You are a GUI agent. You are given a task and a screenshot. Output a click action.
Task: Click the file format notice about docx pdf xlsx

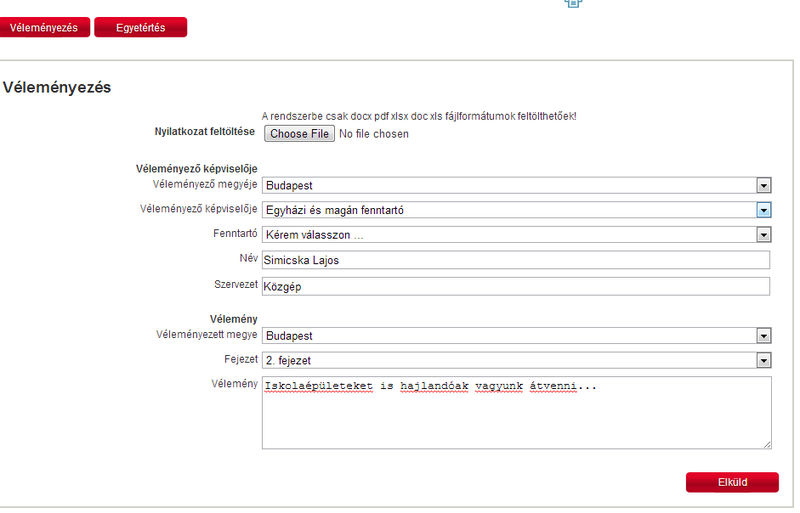coord(419,116)
